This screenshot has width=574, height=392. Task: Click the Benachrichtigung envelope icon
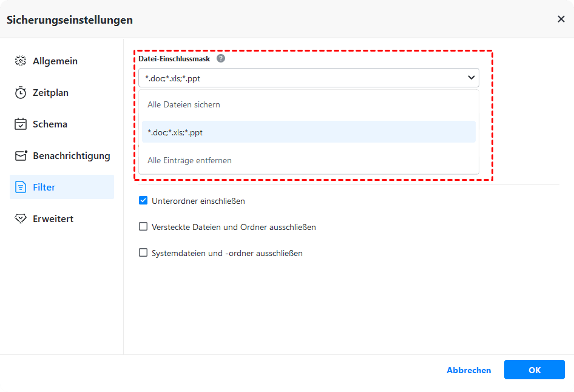(21, 156)
